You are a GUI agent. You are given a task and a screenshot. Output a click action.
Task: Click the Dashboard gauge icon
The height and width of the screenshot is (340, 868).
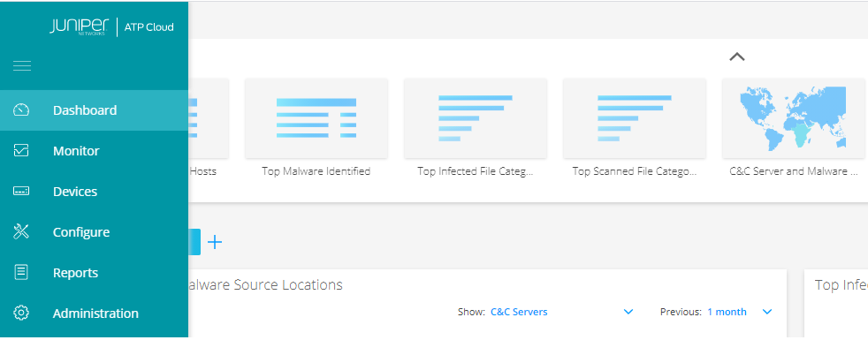click(21, 110)
